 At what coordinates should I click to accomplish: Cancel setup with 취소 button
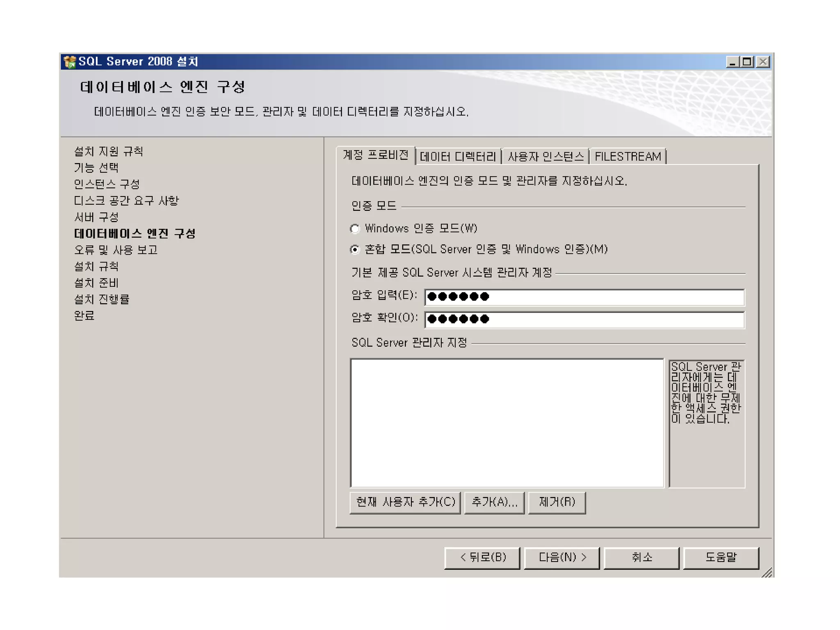click(x=641, y=557)
